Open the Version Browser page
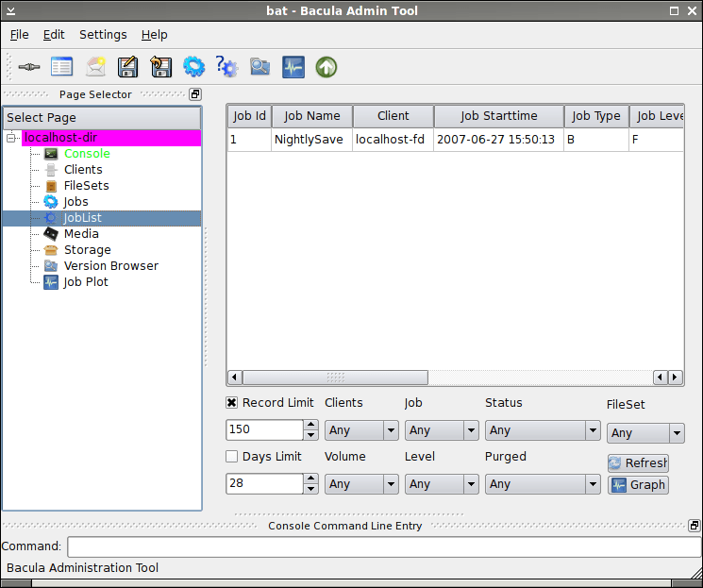 tap(111, 266)
